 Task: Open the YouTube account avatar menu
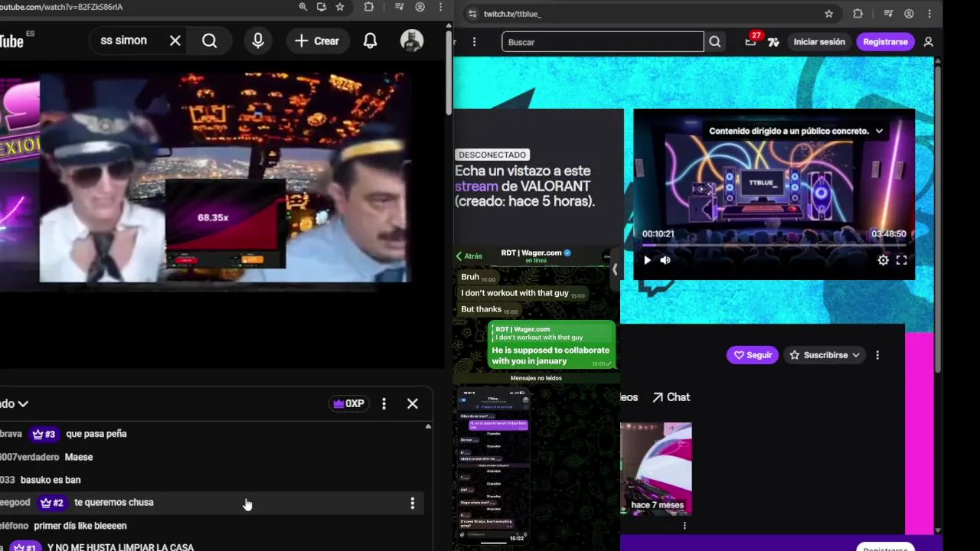412,41
